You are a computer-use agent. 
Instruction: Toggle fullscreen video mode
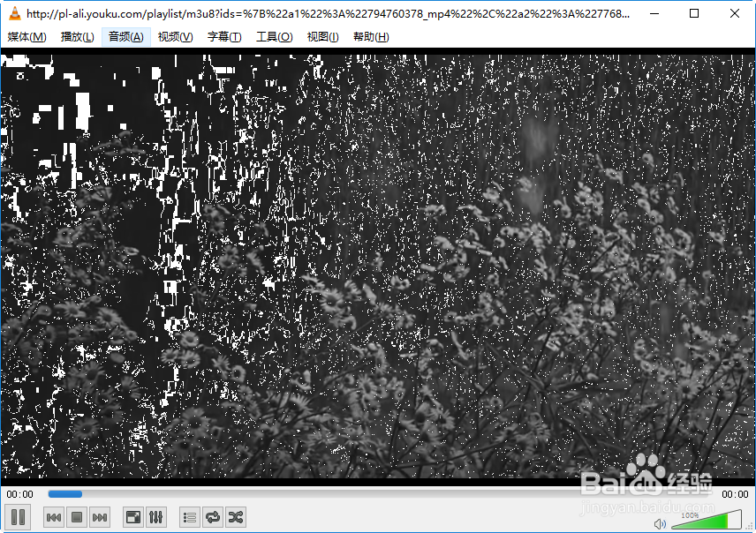(x=133, y=517)
